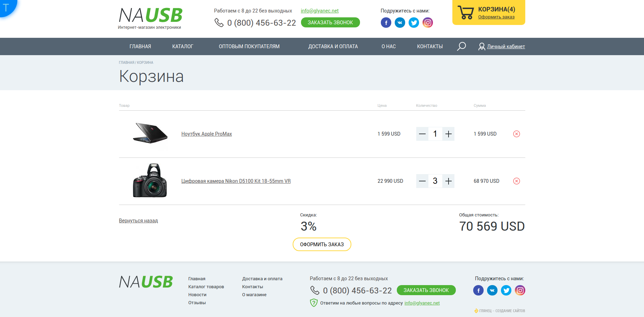The image size is (644, 317).
Task: Decrease quantity of Ноутбук Apple ProMax
Action: click(422, 134)
